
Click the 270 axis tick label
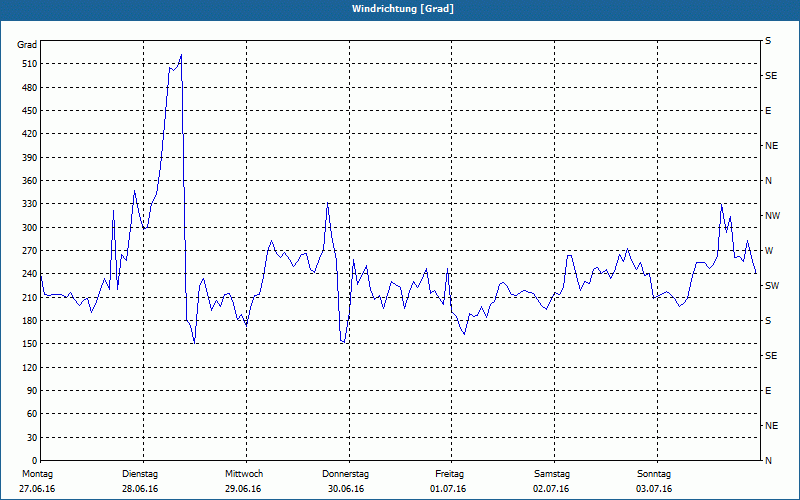(30, 251)
